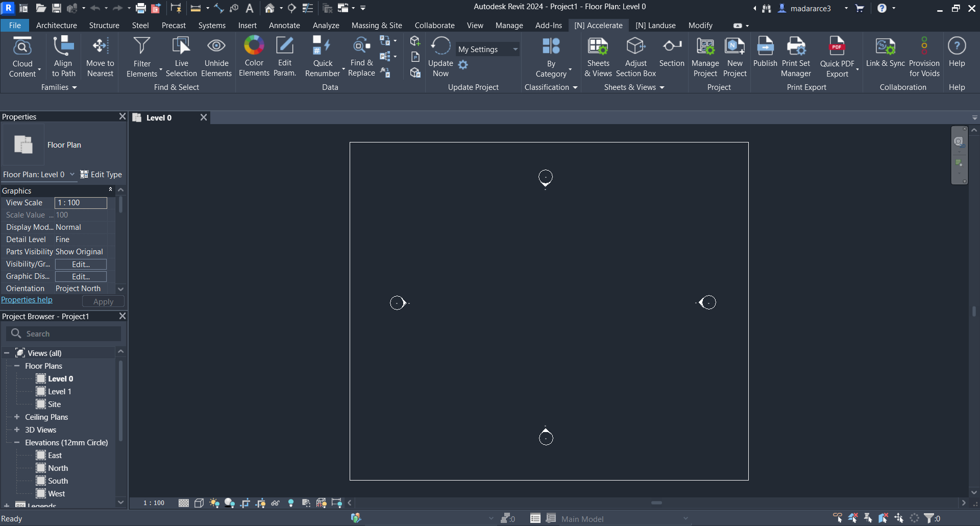Toggle Sun Path in view control bar
The height and width of the screenshot is (526, 980).
(214, 503)
